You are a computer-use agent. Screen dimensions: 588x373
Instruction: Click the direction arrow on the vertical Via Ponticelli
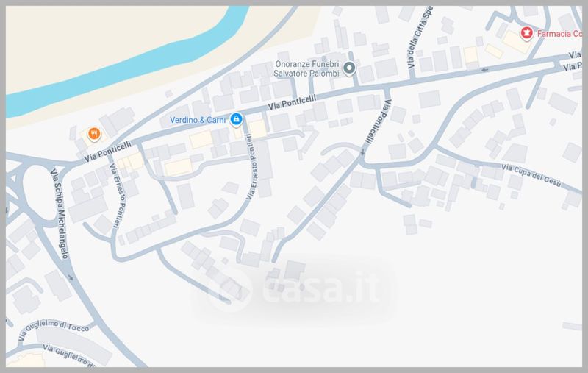(362, 152)
